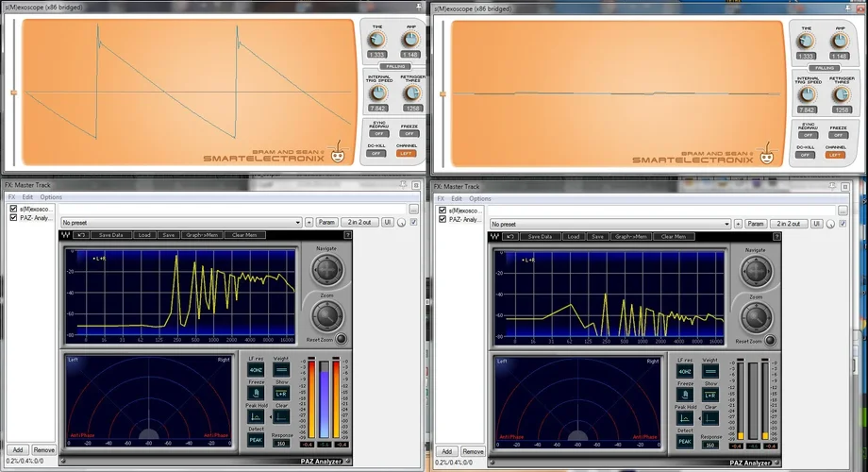
Task: Open the No preset dropdown in right FX window
Action: point(609,223)
